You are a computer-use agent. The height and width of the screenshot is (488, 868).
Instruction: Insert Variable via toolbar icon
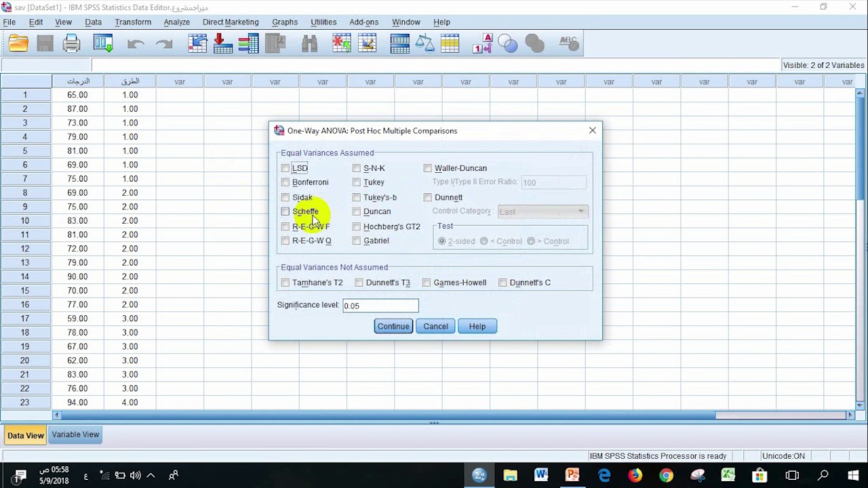pyautogui.click(x=368, y=44)
